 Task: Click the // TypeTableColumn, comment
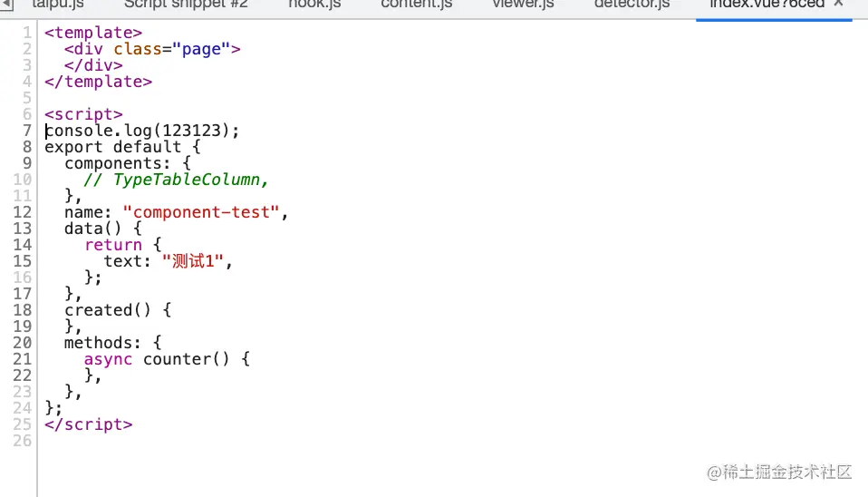(x=176, y=180)
